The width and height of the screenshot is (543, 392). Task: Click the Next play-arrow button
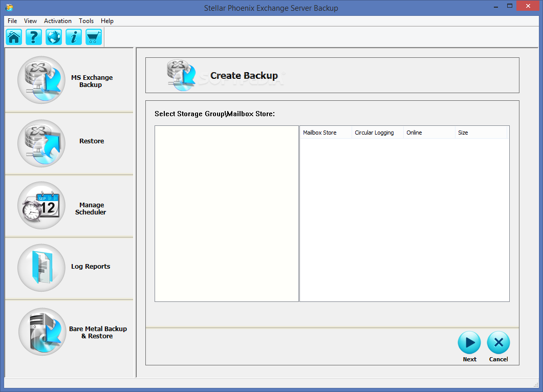point(469,342)
